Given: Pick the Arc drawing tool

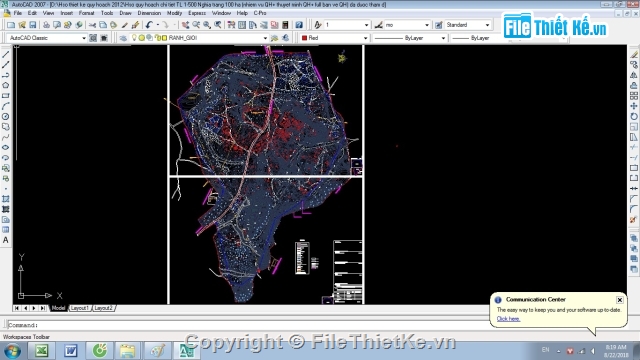Looking at the screenshot, I should click(x=6, y=106).
